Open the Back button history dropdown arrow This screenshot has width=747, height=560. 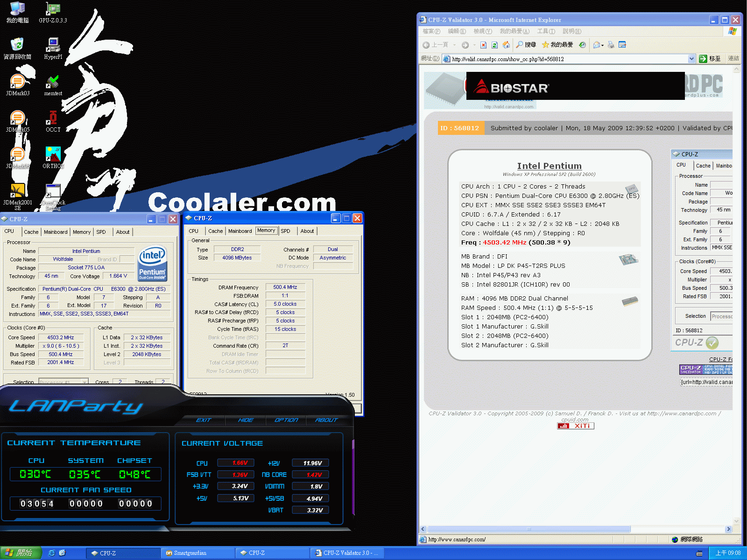pos(454,45)
